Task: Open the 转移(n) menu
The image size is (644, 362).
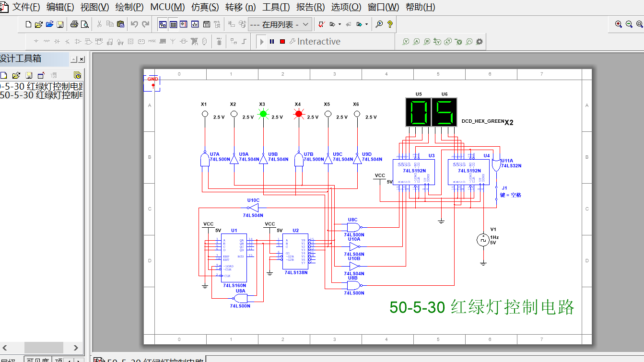Action: (240, 7)
